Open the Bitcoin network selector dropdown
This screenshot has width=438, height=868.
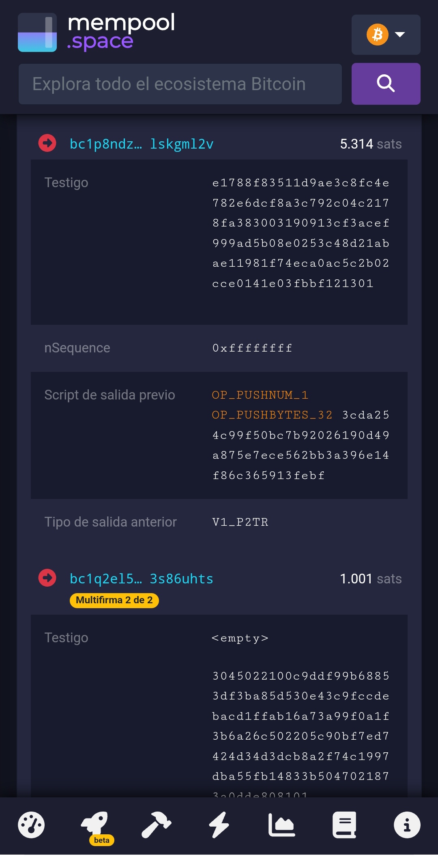click(386, 35)
